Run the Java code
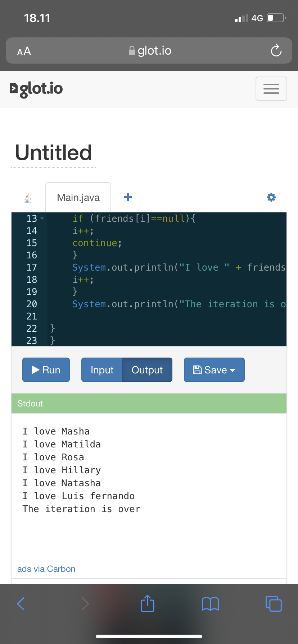Viewport: 298px width, 644px height. pos(46,370)
